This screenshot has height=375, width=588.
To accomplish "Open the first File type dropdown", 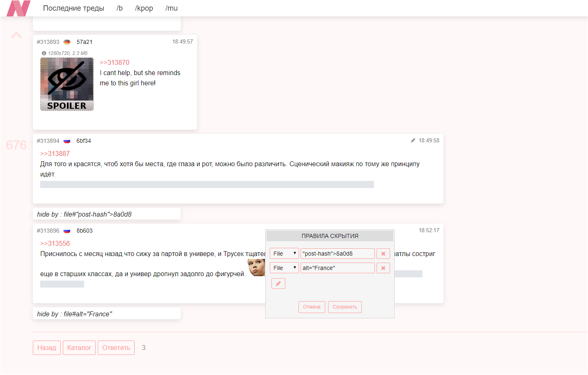I will point(284,254).
